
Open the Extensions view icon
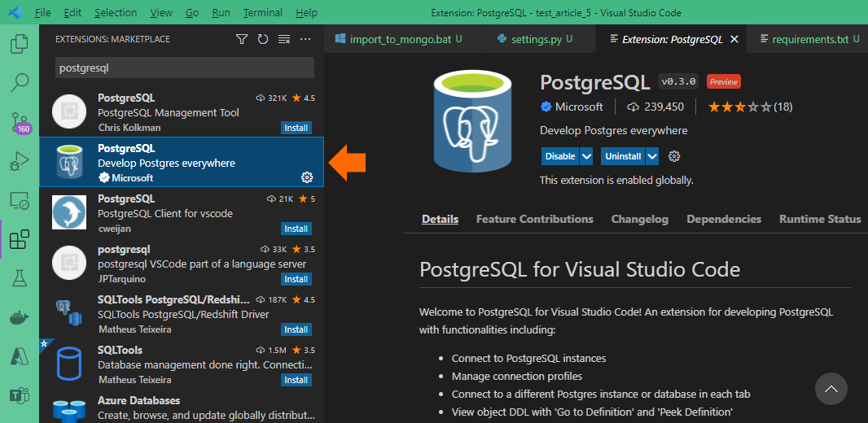pos(20,239)
